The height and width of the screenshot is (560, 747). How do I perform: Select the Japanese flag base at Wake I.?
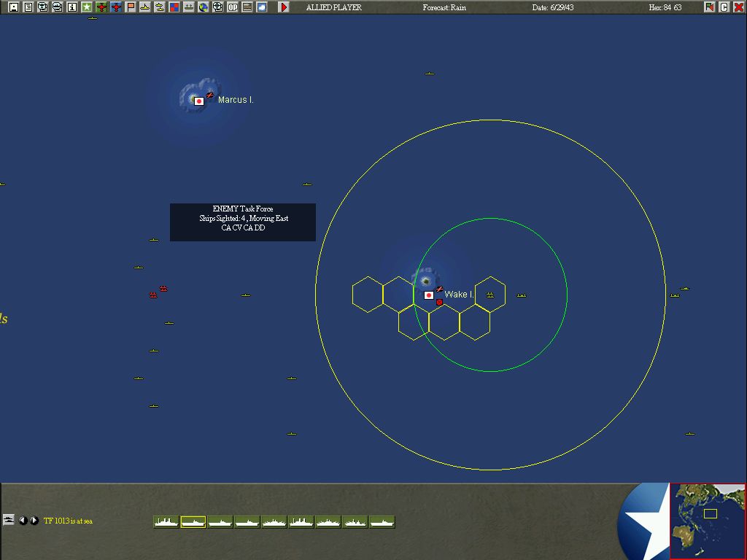click(x=429, y=295)
